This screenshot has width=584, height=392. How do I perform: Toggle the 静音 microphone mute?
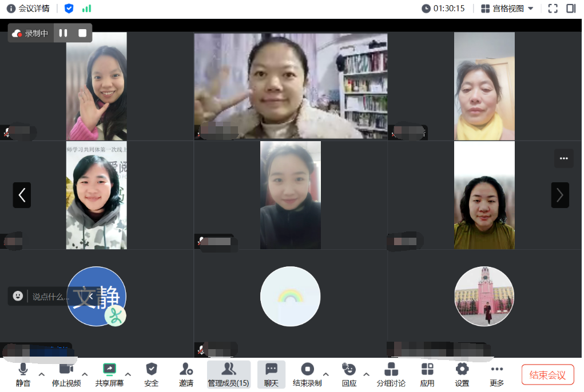tap(23, 374)
